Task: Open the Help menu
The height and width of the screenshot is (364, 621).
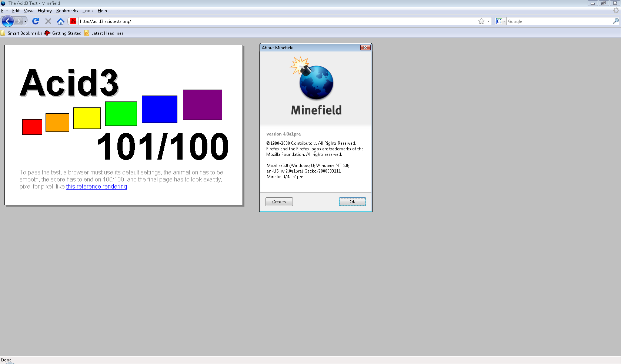Action: click(x=102, y=11)
